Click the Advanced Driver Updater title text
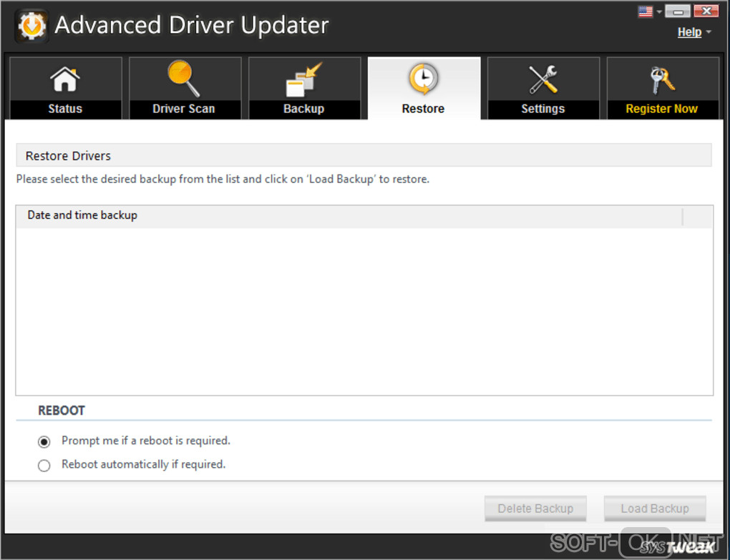 [192, 25]
